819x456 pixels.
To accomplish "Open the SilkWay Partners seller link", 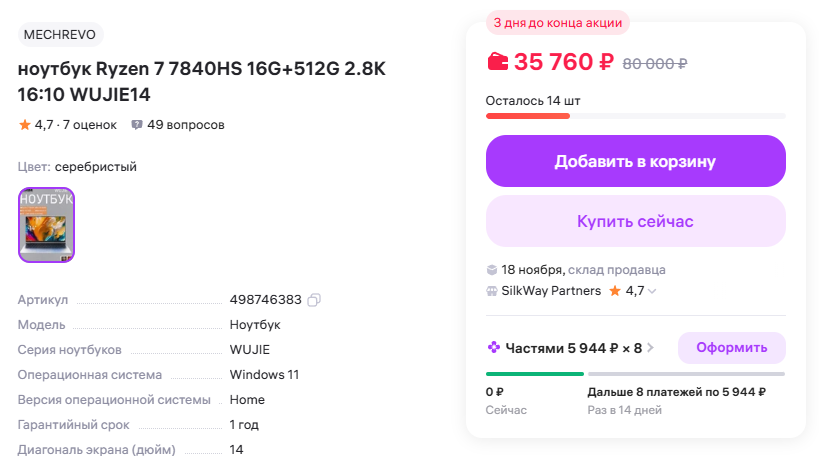I will (551, 291).
